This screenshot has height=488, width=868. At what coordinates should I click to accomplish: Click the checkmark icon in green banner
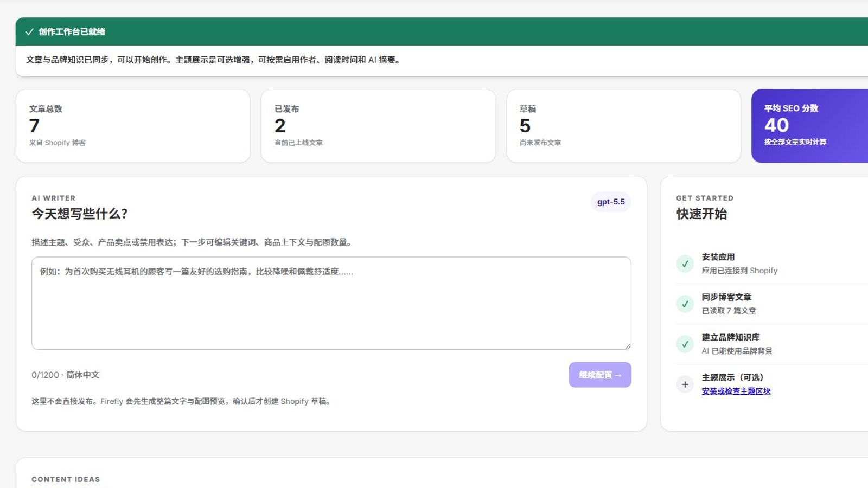(29, 32)
